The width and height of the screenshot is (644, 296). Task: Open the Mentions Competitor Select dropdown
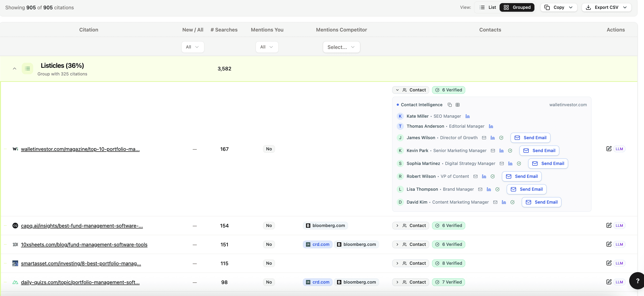click(341, 47)
